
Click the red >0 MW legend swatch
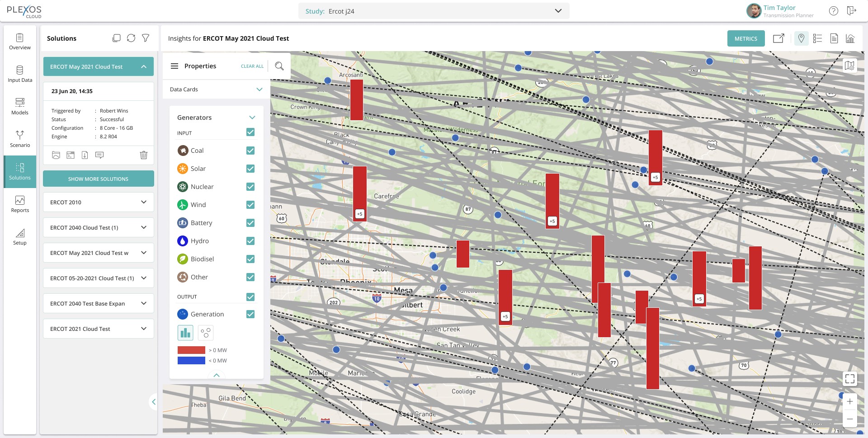[191, 350]
